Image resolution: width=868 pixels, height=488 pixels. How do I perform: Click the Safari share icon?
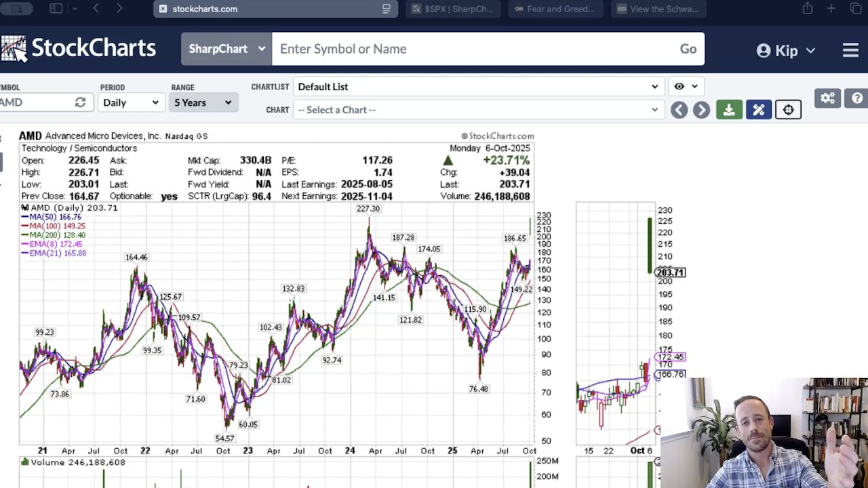coord(807,9)
